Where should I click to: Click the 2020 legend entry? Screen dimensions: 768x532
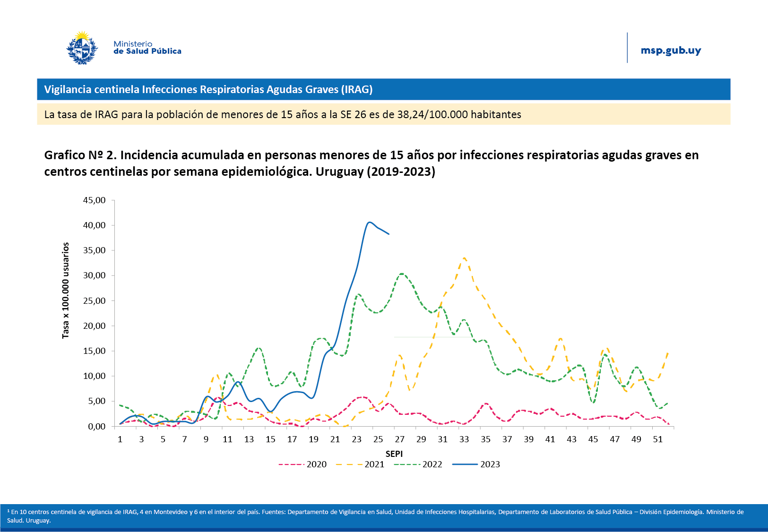pos(302,464)
